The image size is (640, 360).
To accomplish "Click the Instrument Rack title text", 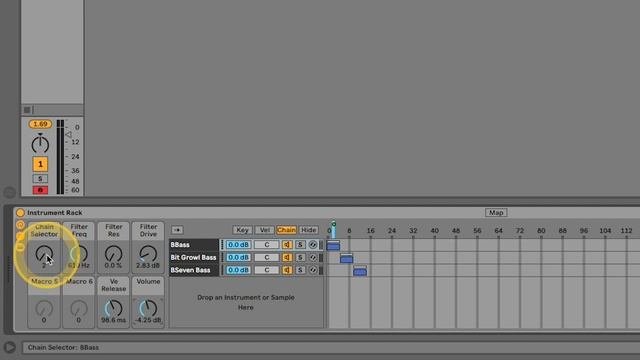I will [55, 213].
